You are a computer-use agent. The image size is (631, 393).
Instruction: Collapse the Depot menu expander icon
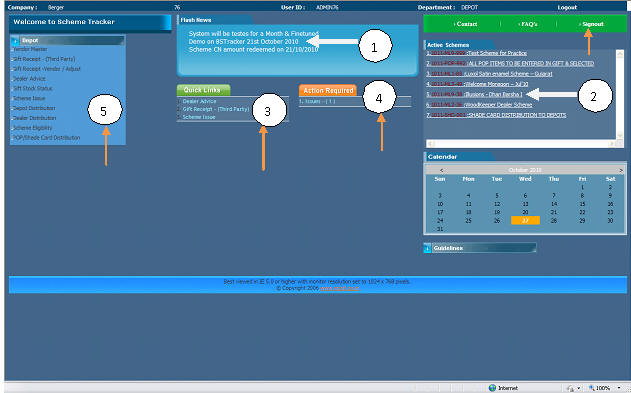[15, 41]
